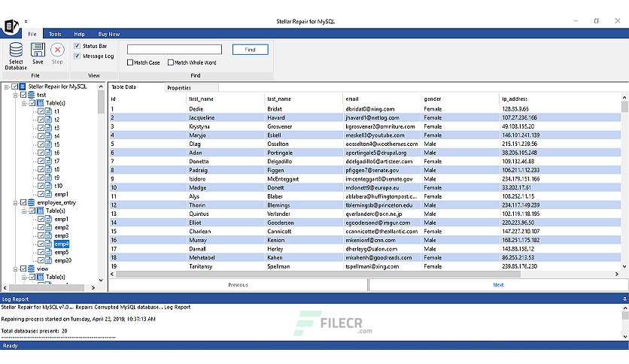Uncheck the root Stellar Repair for MySQL checkbox
This screenshot has height=364, width=629.
pyautogui.click(x=15, y=86)
